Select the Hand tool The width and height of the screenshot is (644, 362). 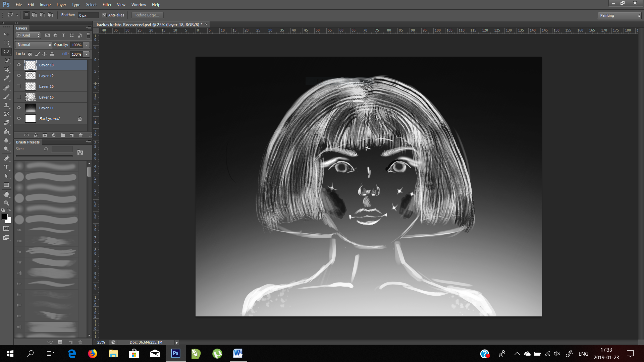point(6,194)
